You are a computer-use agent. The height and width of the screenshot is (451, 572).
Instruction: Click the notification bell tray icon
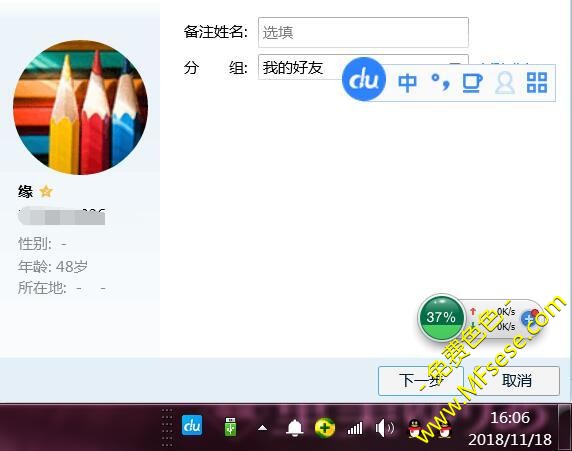(x=295, y=428)
